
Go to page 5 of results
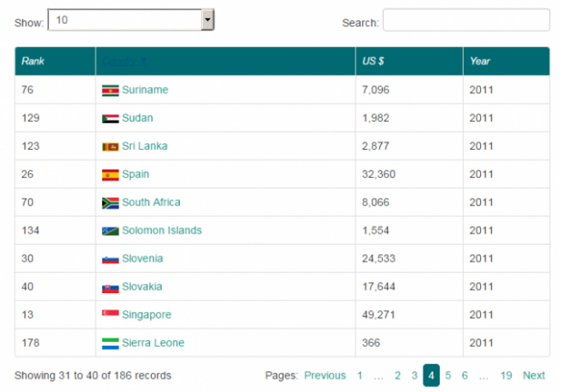click(448, 376)
